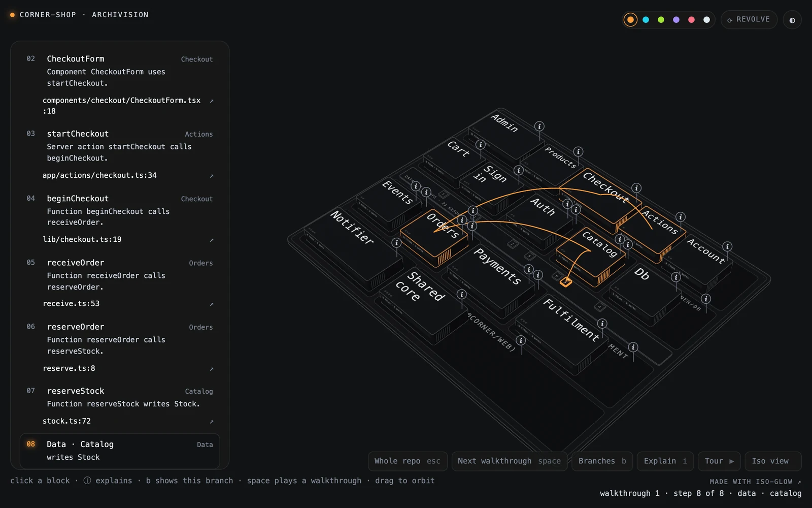The height and width of the screenshot is (508, 812).
Task: Select the cyan accent color swatch
Action: [646, 20]
